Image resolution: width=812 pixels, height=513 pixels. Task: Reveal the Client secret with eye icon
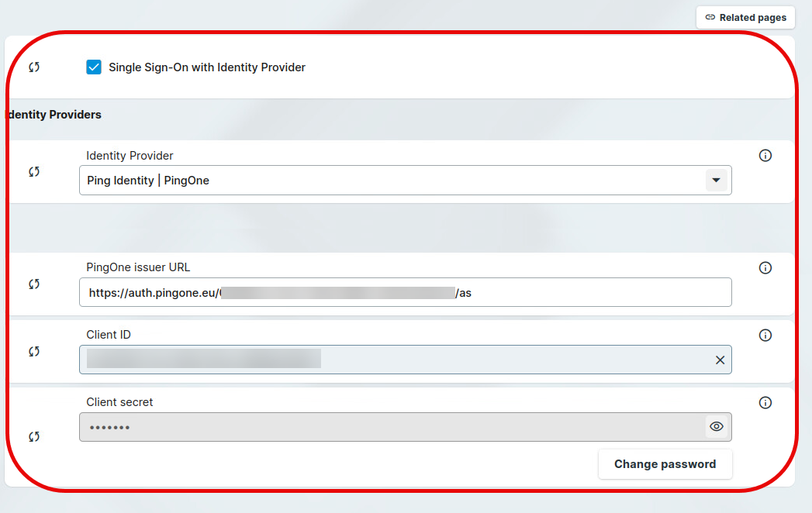point(717,426)
